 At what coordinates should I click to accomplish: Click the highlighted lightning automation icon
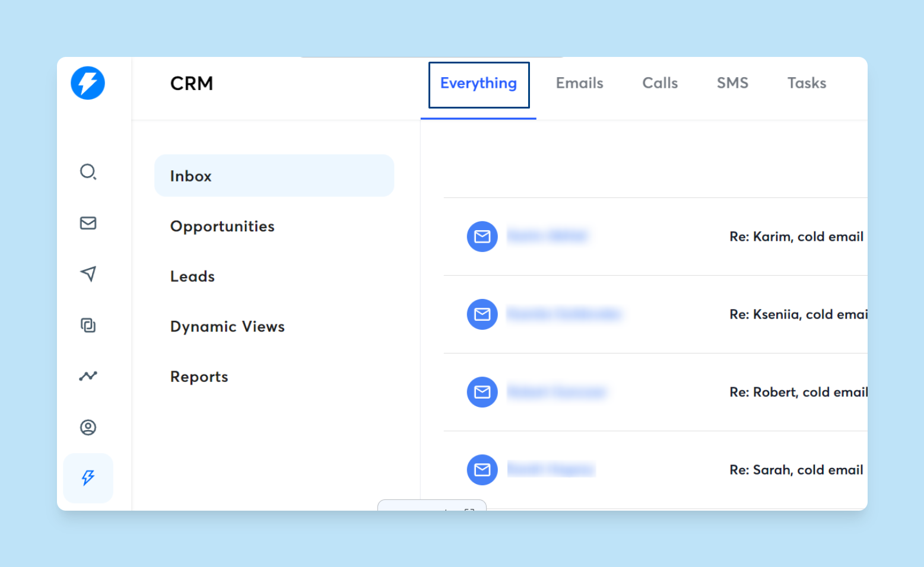88,477
